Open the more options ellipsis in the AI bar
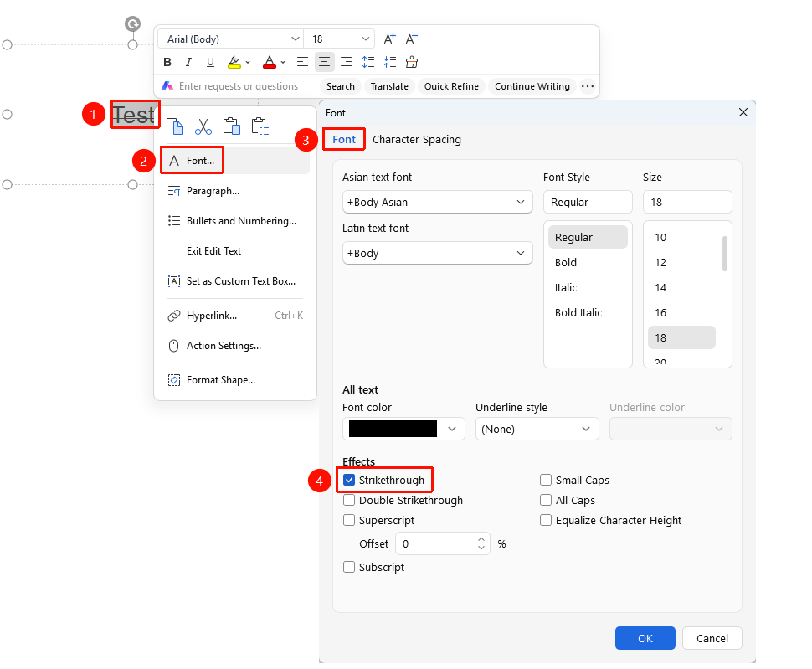This screenshot has height=669, width=812. 588,86
